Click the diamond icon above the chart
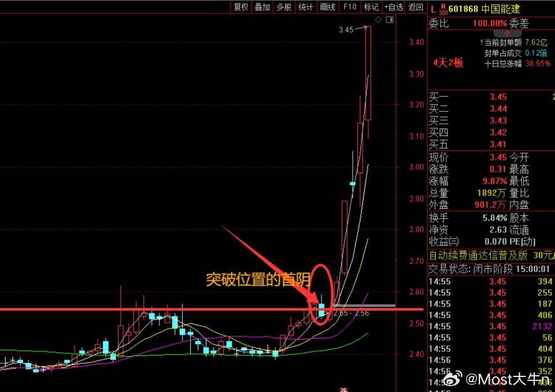This screenshot has width=555, height=392. [x=378, y=20]
